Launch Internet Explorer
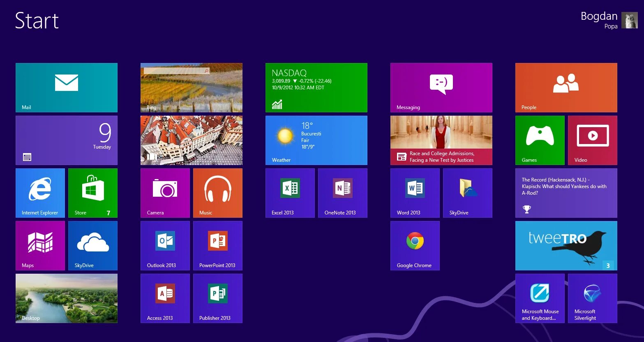The image size is (644, 342). click(x=40, y=193)
